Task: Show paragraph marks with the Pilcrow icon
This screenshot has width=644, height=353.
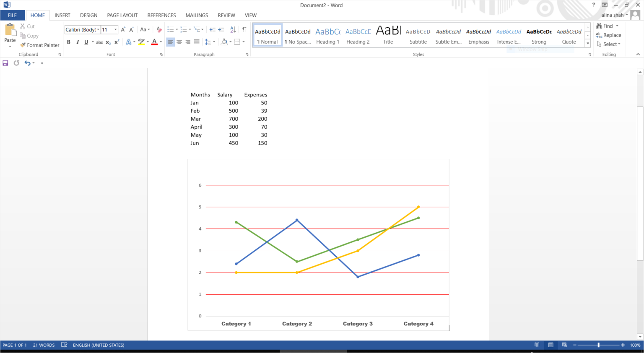Action: point(244,30)
